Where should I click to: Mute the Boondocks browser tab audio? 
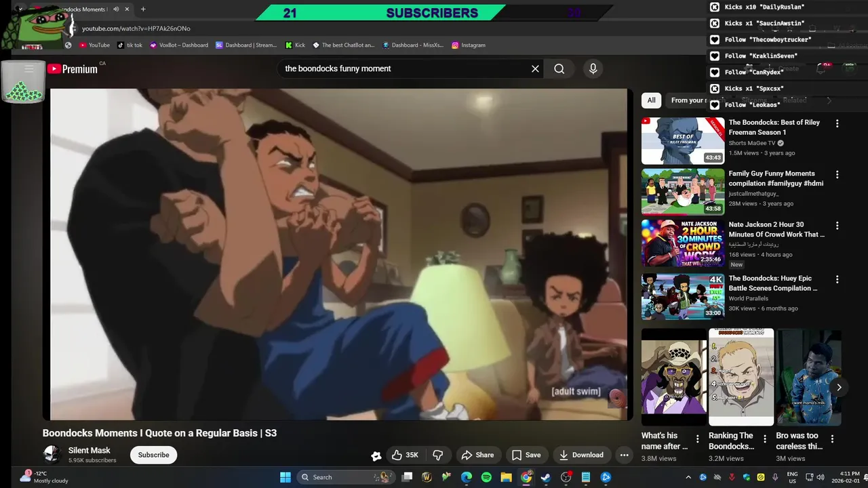[116, 9]
